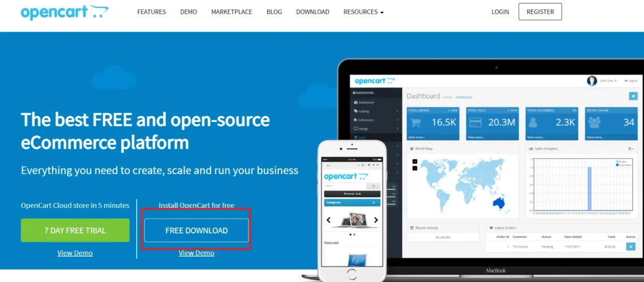This screenshot has width=644, height=282.
Task: Open the FEATURES page
Action: (x=151, y=12)
